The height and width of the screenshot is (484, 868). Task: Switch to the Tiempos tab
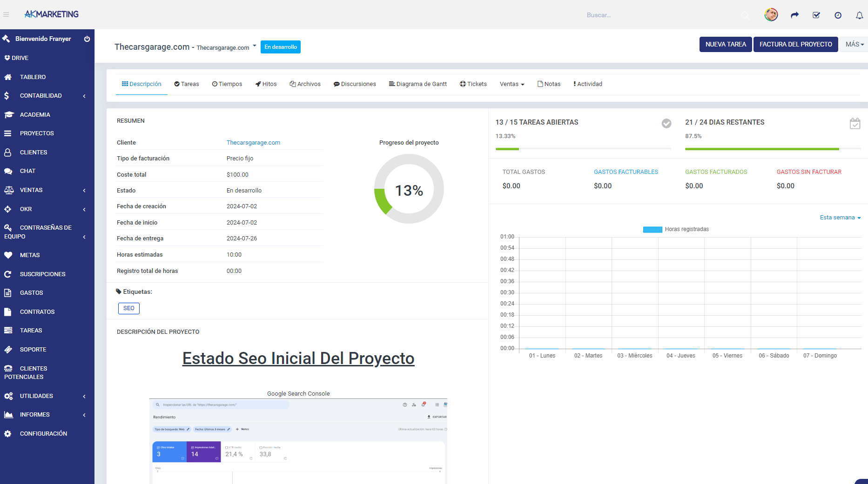coord(227,84)
